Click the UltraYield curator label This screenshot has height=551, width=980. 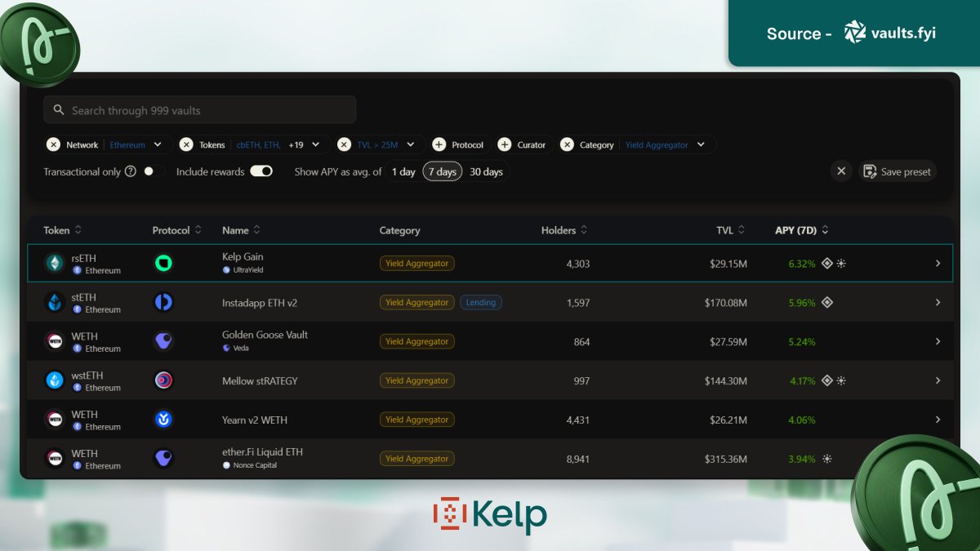(x=247, y=269)
